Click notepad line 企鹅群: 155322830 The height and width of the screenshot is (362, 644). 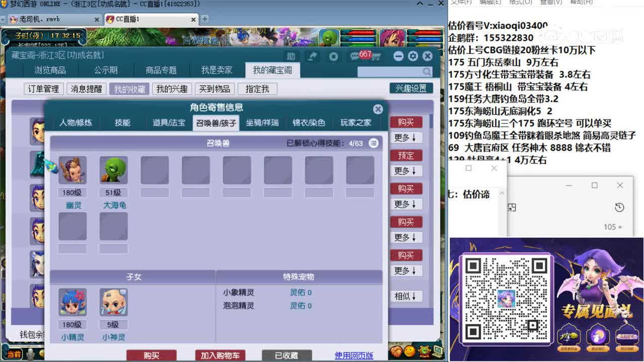(491, 38)
